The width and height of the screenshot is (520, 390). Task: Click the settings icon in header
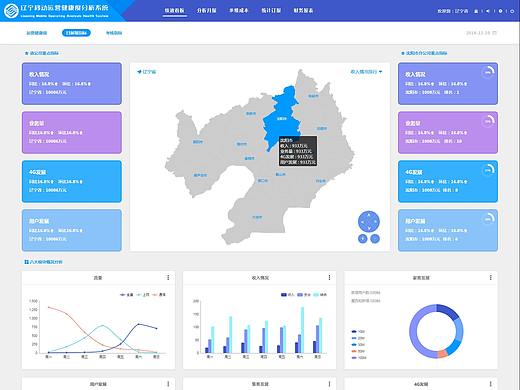coord(500,11)
